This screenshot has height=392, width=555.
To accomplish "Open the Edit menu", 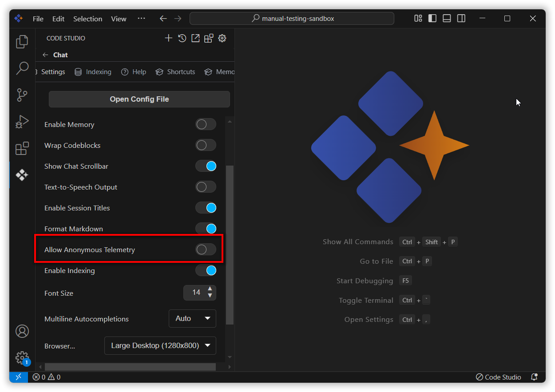I will [58, 19].
